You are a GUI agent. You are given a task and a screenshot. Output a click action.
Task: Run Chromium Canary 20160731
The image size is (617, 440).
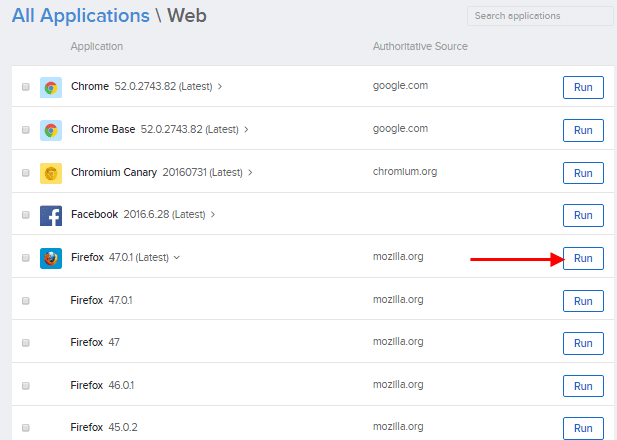pos(583,173)
